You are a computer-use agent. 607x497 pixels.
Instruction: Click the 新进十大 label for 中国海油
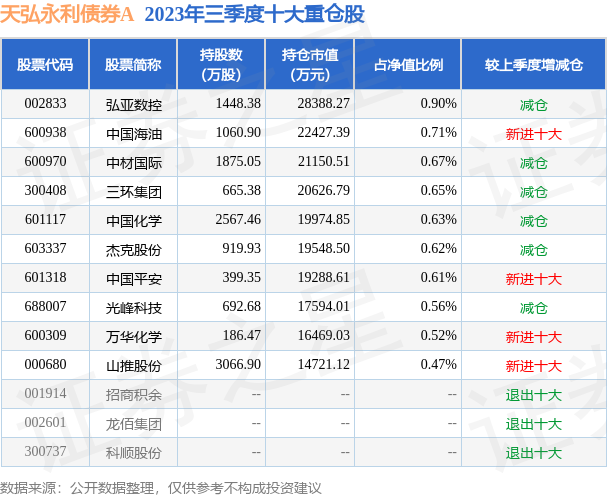coord(533,134)
